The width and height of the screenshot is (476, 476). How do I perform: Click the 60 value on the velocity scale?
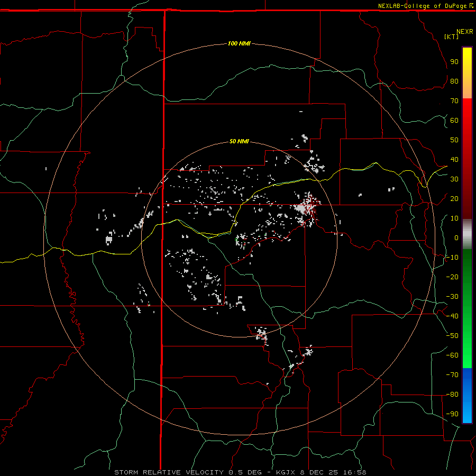tap(454, 120)
